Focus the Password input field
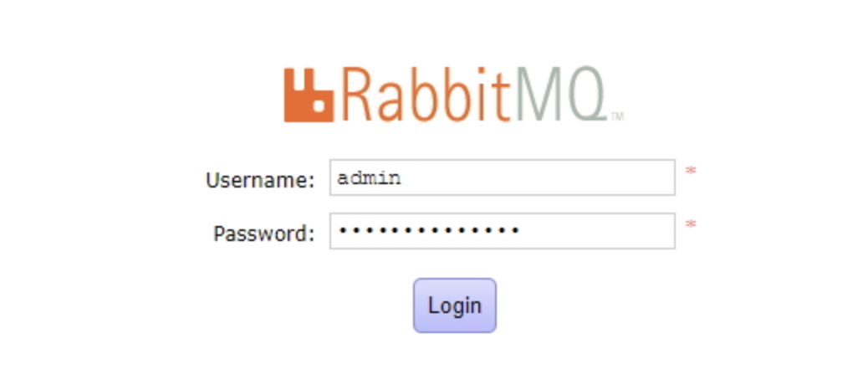The height and width of the screenshot is (380, 868). click(502, 231)
